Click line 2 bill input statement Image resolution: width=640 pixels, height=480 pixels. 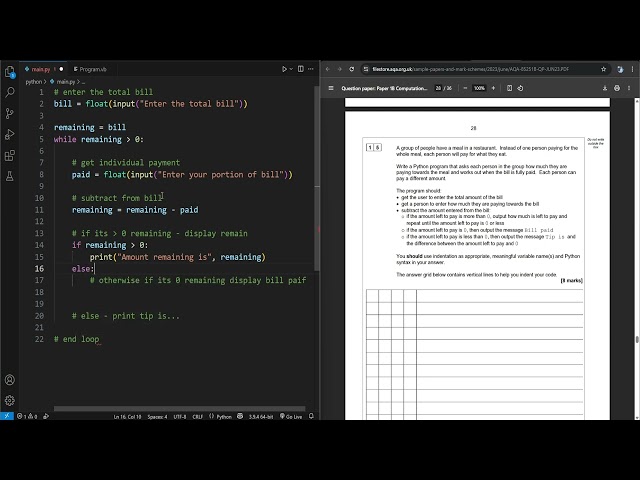pyautogui.click(x=151, y=104)
